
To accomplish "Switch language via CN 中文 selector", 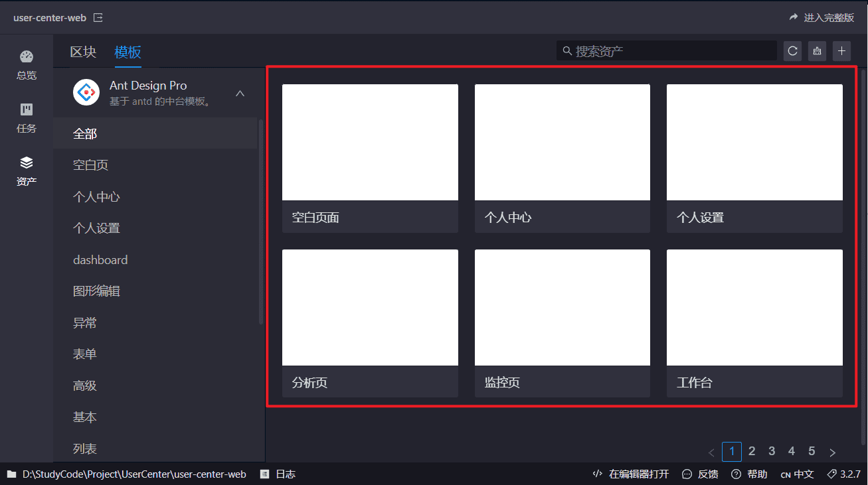I will 797,474.
